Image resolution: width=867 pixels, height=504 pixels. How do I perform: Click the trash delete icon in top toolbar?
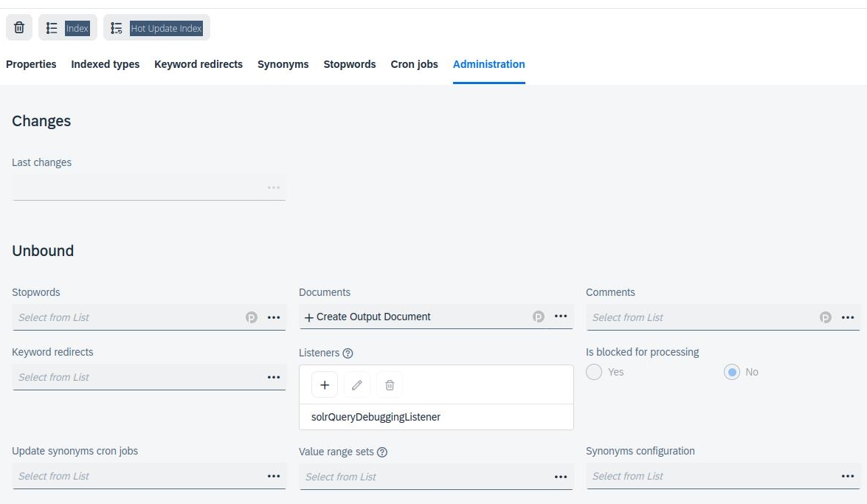coord(19,28)
